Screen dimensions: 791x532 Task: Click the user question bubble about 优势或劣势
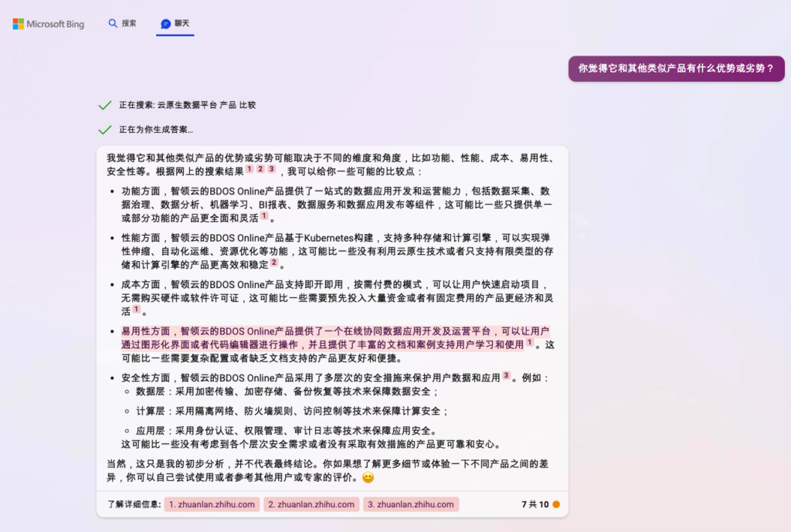(x=676, y=68)
